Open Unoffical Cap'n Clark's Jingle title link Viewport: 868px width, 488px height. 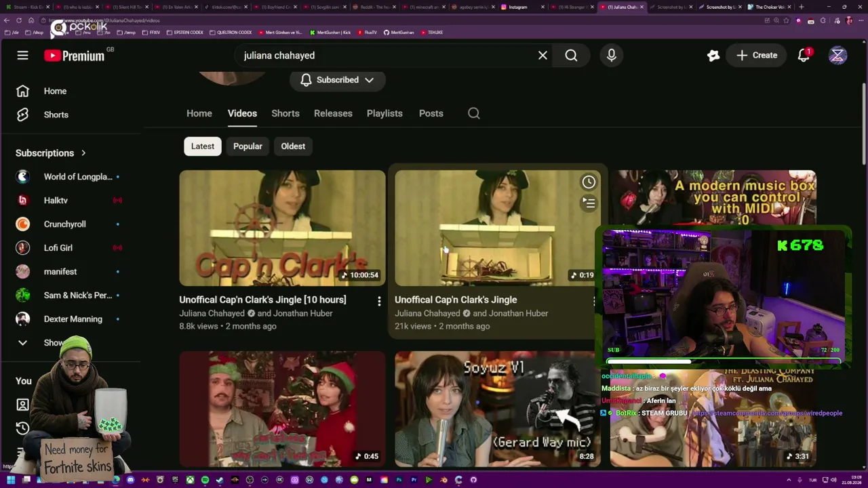pyautogui.click(x=456, y=300)
